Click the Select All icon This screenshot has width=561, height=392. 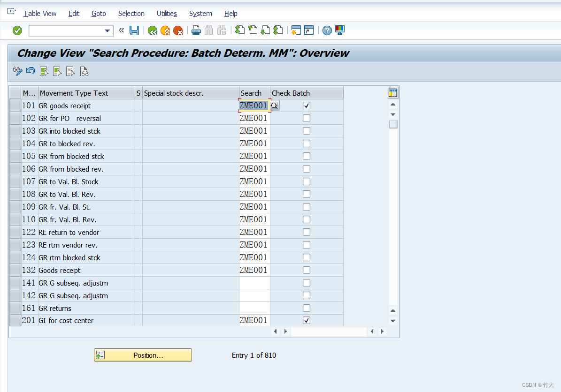(x=44, y=71)
